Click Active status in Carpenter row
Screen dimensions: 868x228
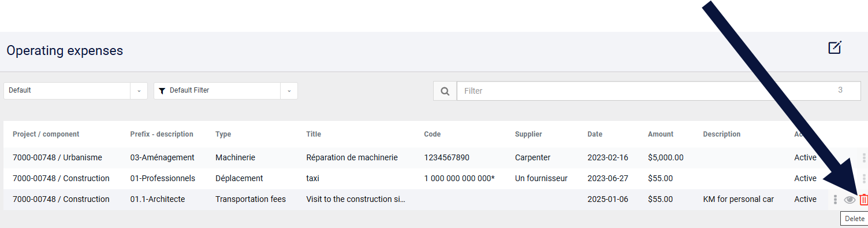coord(805,157)
